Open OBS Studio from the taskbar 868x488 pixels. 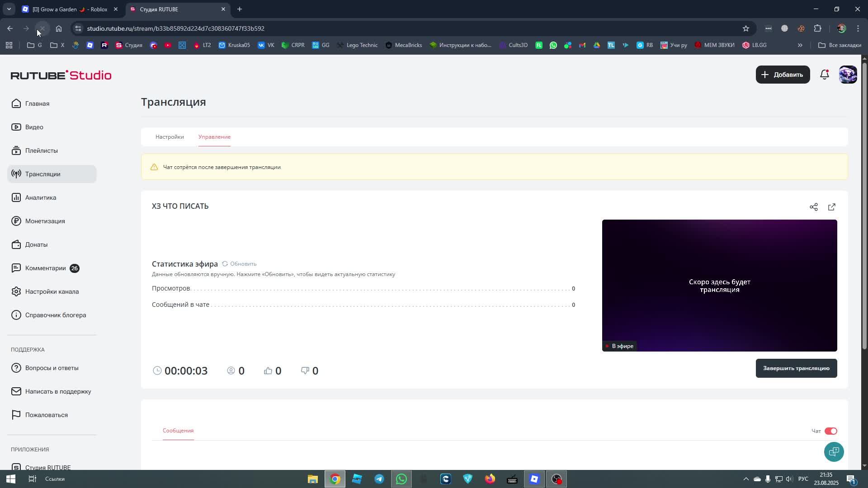tap(557, 479)
